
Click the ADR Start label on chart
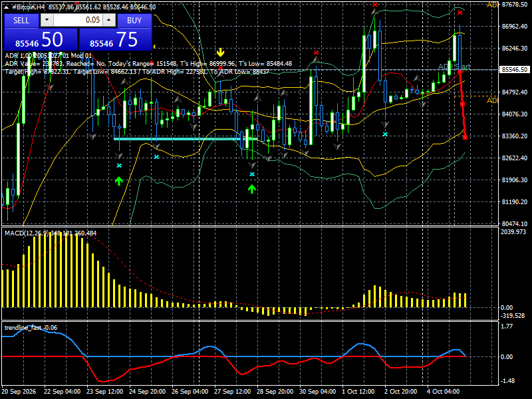pos(454,67)
